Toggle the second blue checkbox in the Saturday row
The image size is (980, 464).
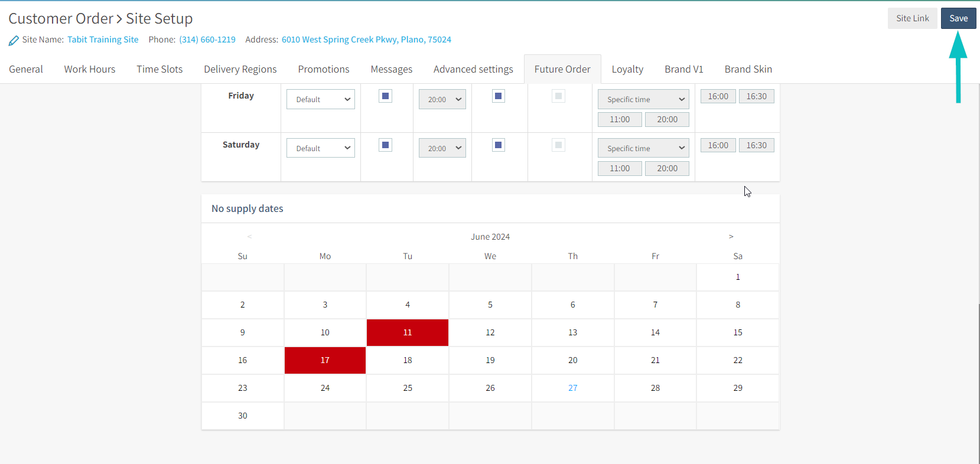click(x=499, y=145)
